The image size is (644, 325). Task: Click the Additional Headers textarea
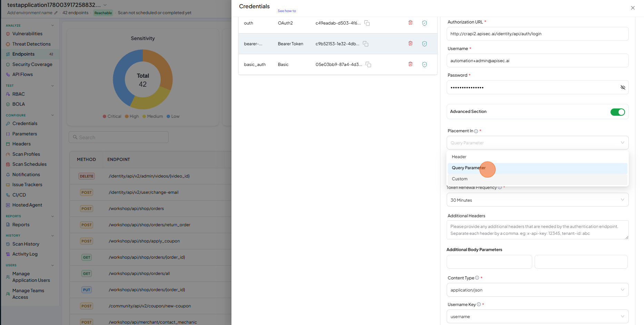[x=537, y=230]
